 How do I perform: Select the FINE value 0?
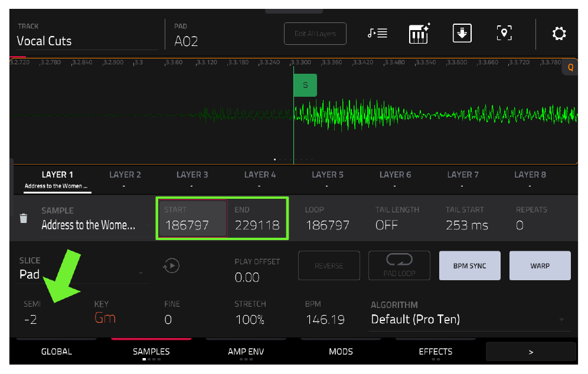pos(172,312)
